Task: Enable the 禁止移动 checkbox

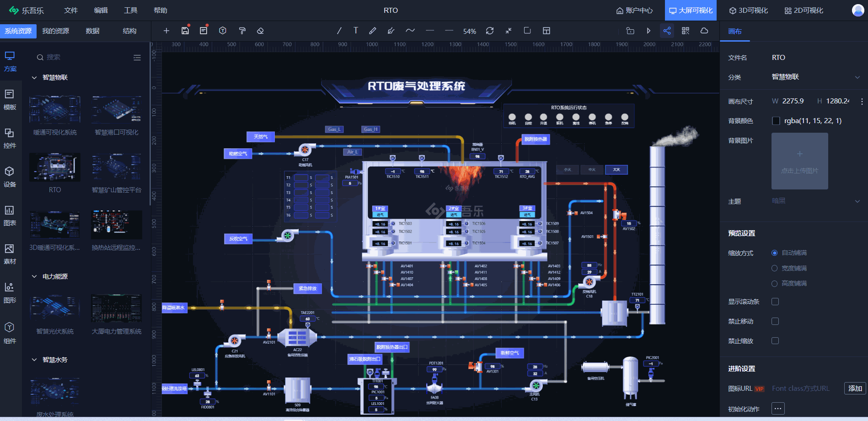Action: [x=775, y=321]
